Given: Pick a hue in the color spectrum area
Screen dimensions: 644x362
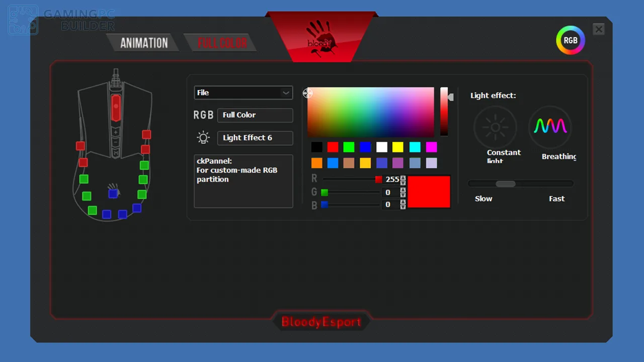Looking at the screenshot, I should tap(371, 112).
